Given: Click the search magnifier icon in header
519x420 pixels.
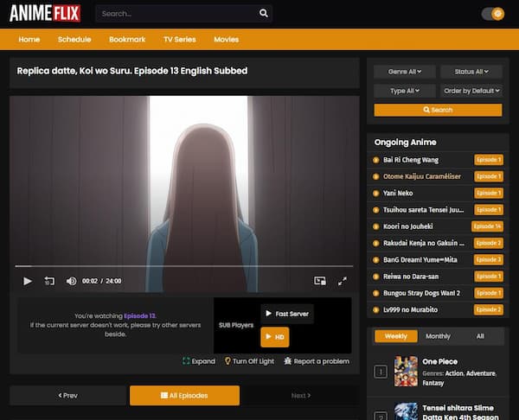Looking at the screenshot, I should 264,13.
